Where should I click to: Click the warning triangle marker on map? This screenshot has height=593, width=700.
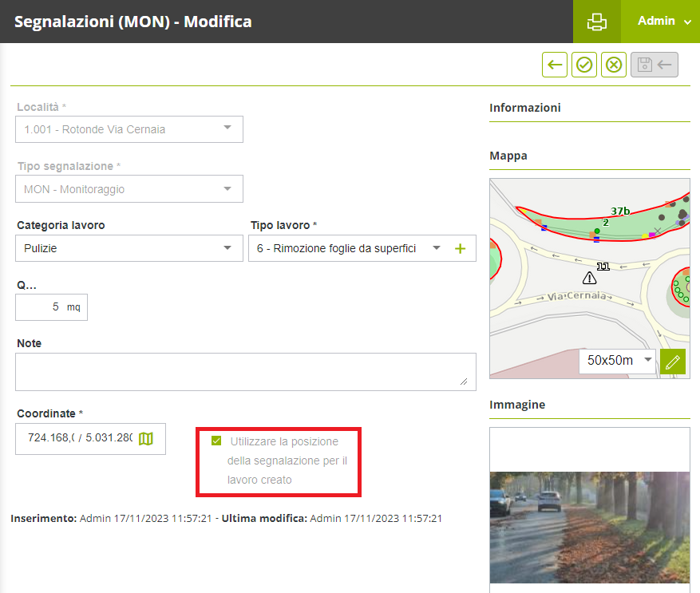pyautogui.click(x=589, y=278)
